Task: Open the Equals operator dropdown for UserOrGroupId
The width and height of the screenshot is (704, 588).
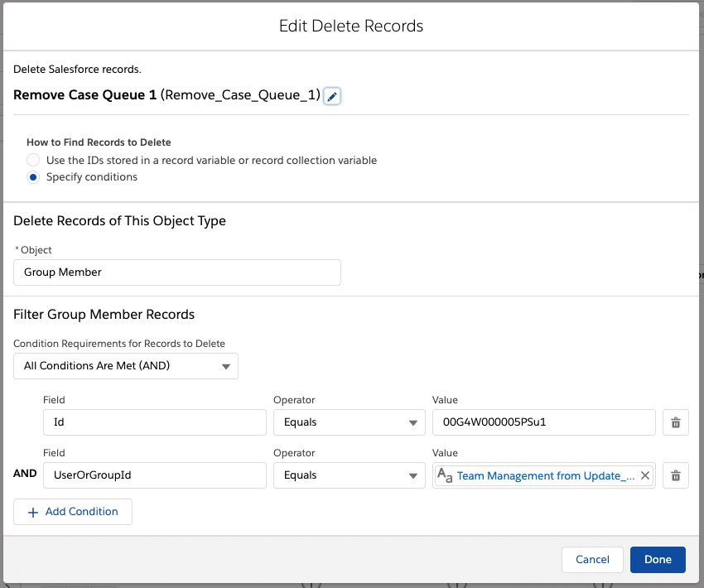Action: pyautogui.click(x=350, y=475)
